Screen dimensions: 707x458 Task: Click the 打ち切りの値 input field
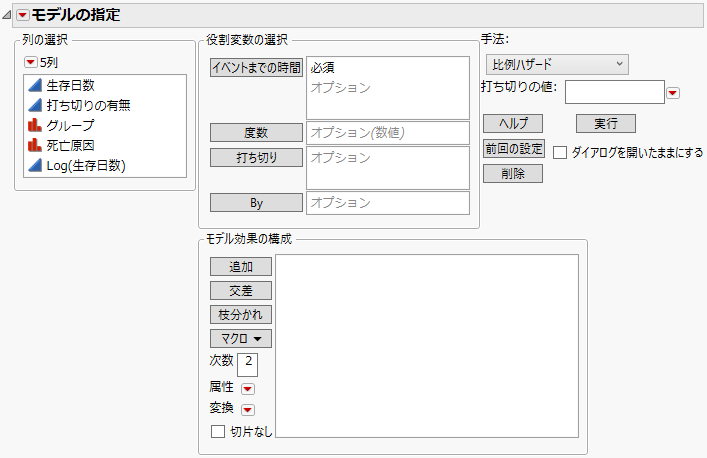pyautogui.click(x=614, y=93)
